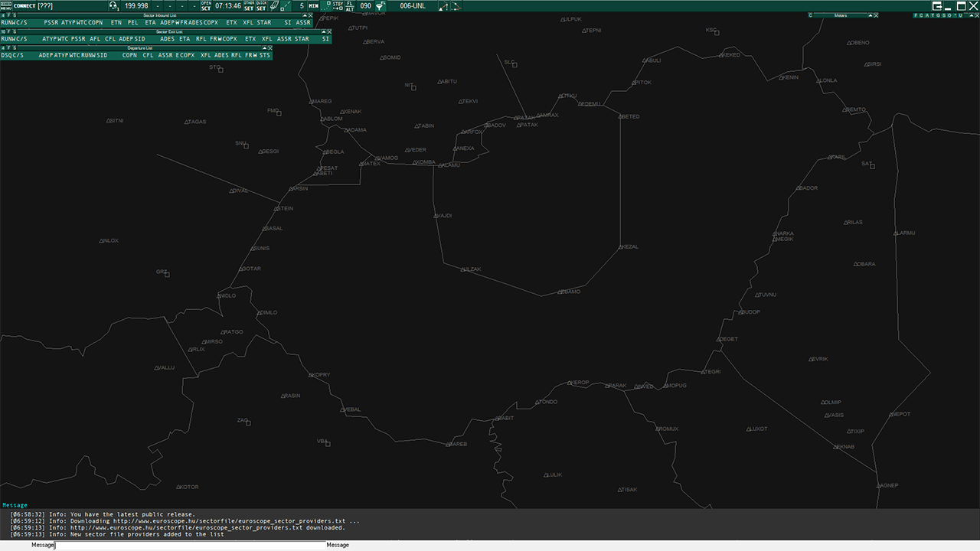The image size is (980, 551).
Task: Click the Metars title bar
Action: pos(841,15)
